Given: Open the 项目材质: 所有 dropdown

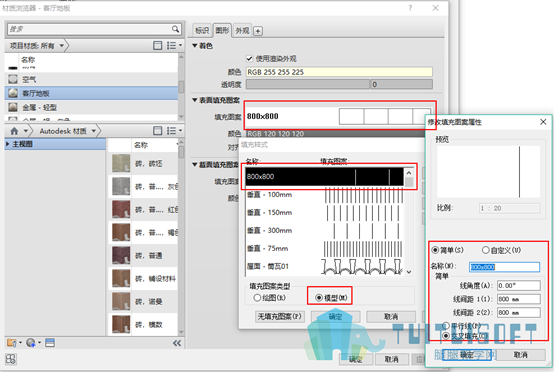Looking at the screenshot, I should coord(36,46).
